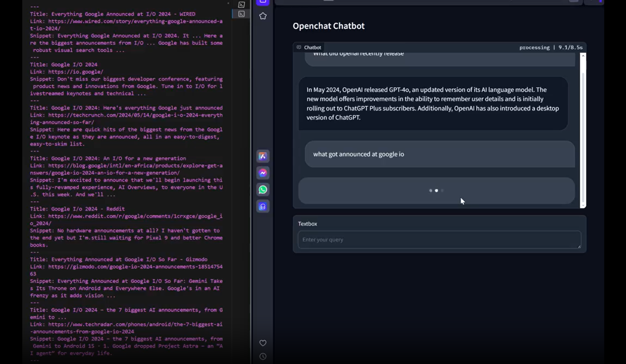Open the Aria AI sidebar icon
Screen dimensions: 626x364
[x=263, y=156]
